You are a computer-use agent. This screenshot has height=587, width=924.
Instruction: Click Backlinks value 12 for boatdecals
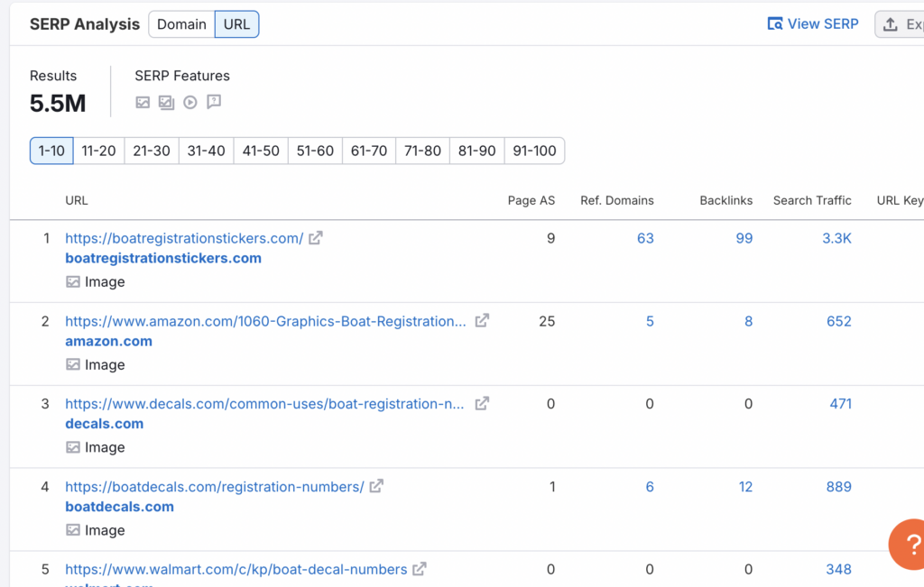[745, 486]
